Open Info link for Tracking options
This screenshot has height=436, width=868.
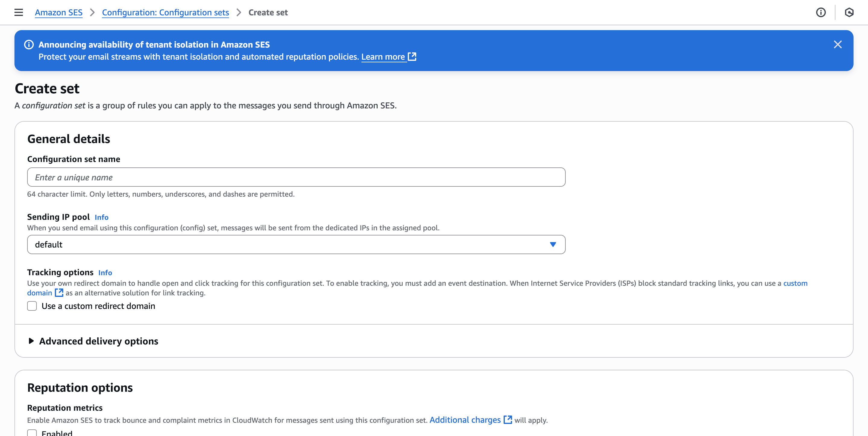(105, 272)
